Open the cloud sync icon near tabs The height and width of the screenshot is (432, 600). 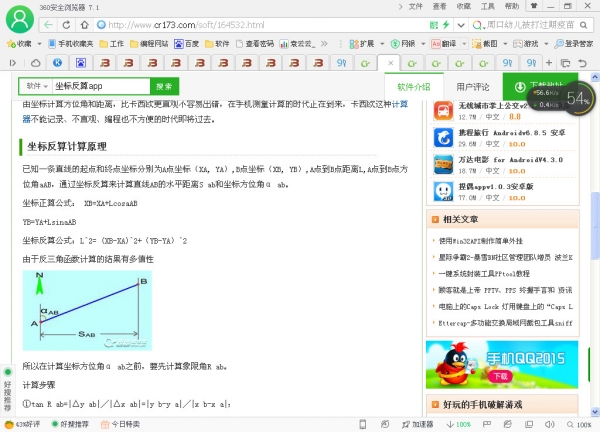(x=36, y=63)
